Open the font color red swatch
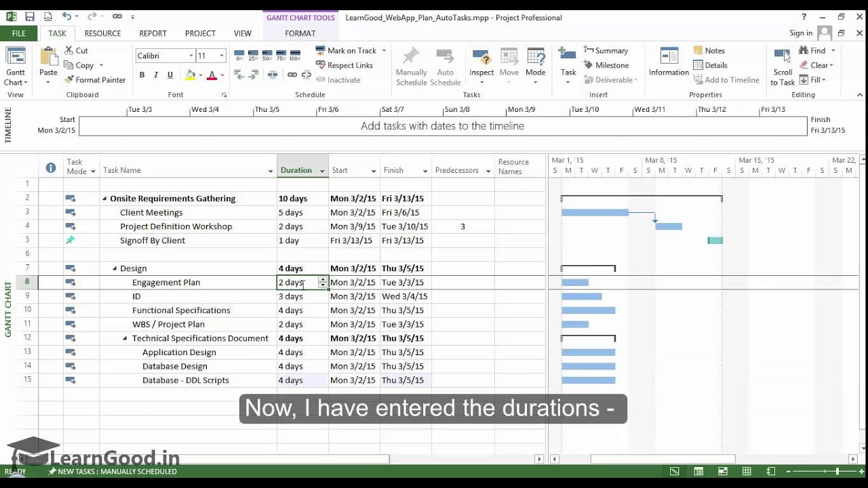The image size is (868, 488). click(212, 75)
